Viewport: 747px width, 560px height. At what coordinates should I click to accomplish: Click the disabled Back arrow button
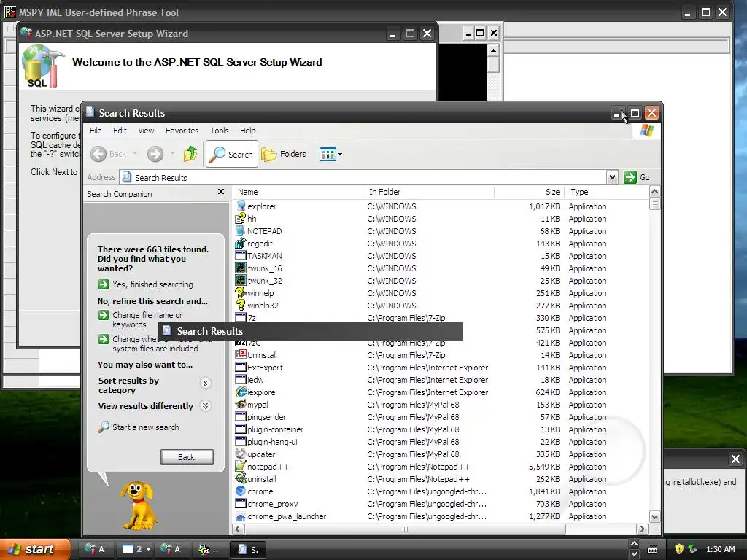pyautogui.click(x=109, y=154)
